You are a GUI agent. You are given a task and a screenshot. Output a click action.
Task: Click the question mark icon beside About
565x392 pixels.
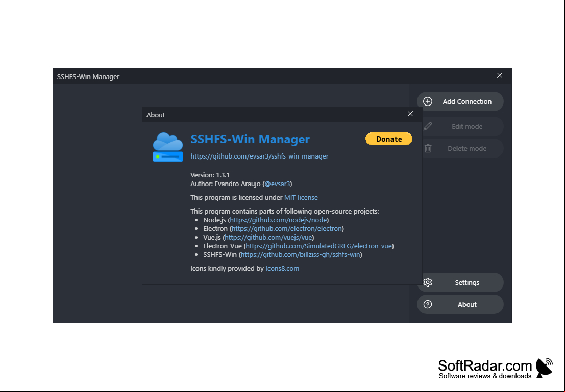pos(428,304)
